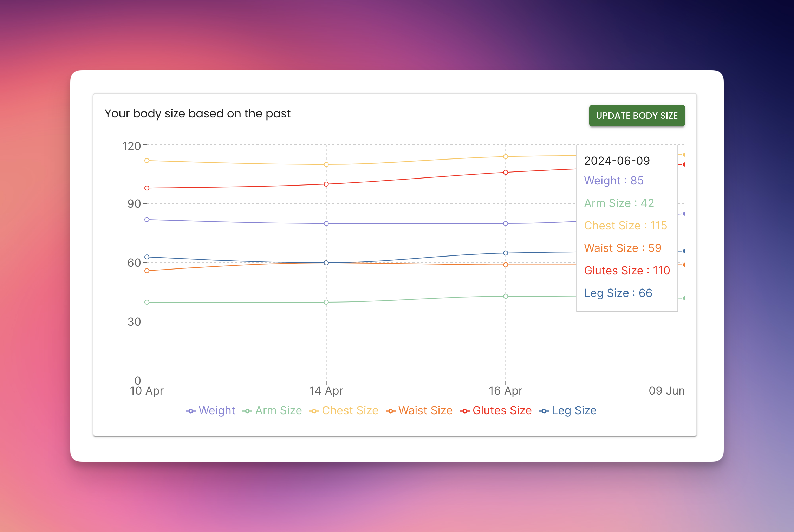
Task: Click the 'Weight : 85' tooltip value
Action: click(x=614, y=181)
